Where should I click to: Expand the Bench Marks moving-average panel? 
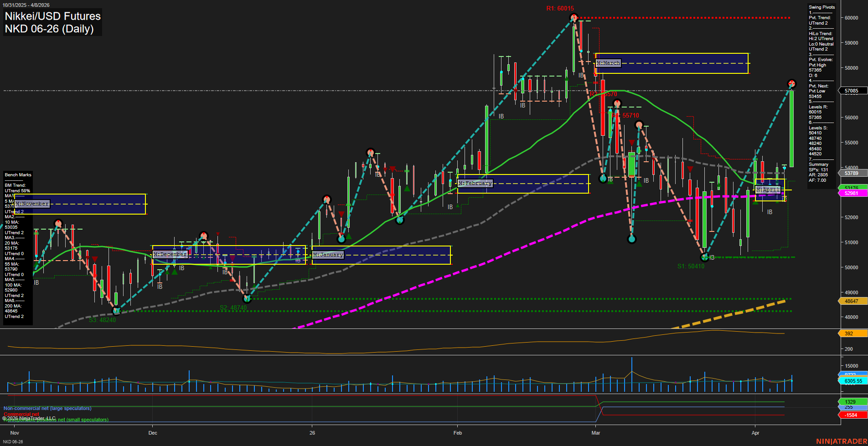17,174
